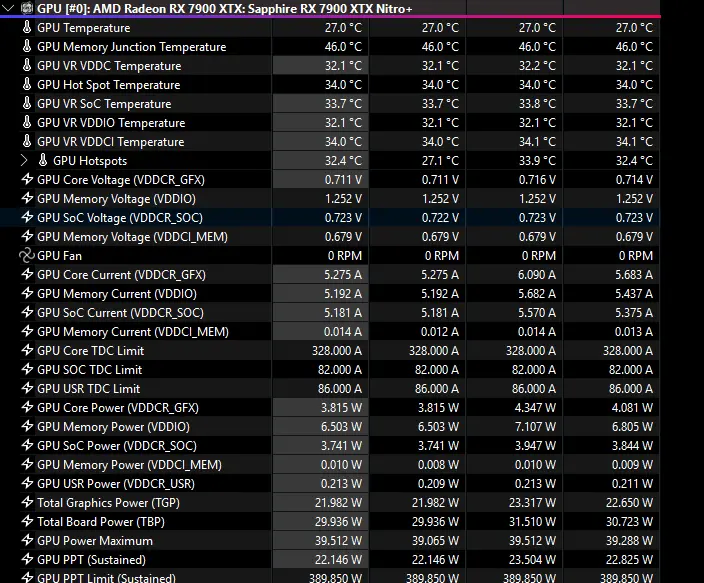
Task: Click bolt icon for GPU Core Current
Action: tap(27, 274)
